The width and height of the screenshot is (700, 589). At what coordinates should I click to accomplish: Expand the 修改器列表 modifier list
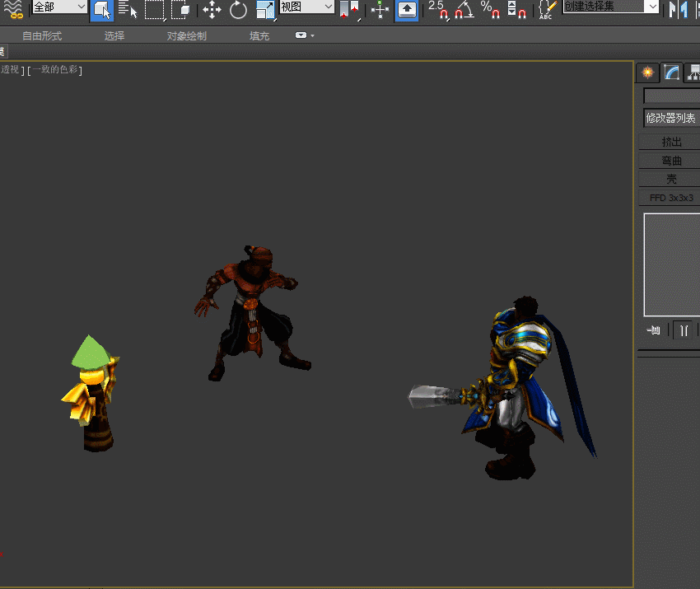click(x=670, y=118)
